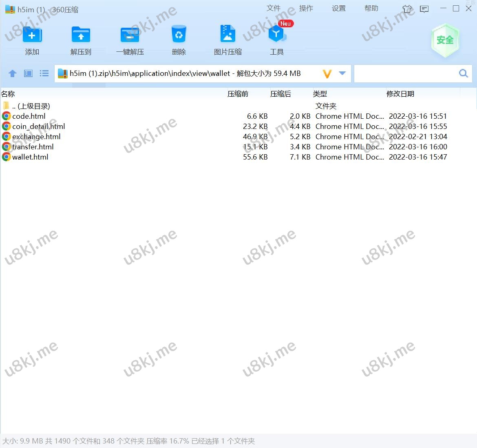Click the 一键解压 one-click extract icon
The image size is (477, 448).
pos(130,39)
